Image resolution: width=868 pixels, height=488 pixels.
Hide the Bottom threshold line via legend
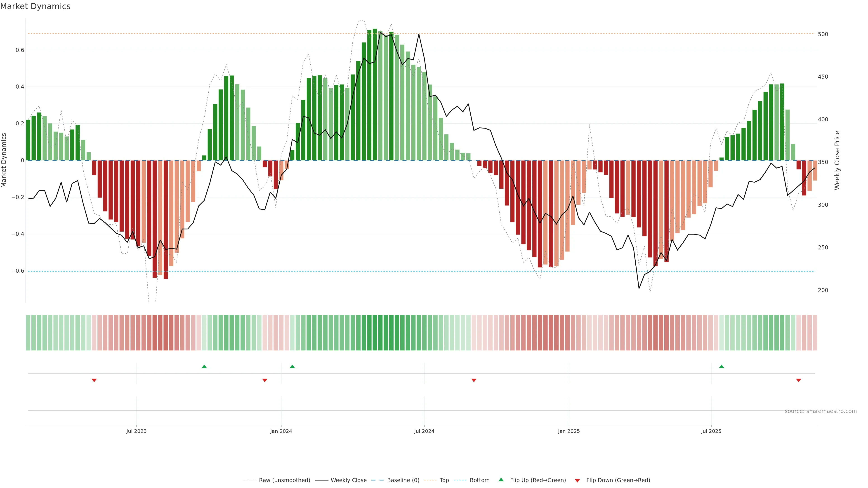point(479,480)
